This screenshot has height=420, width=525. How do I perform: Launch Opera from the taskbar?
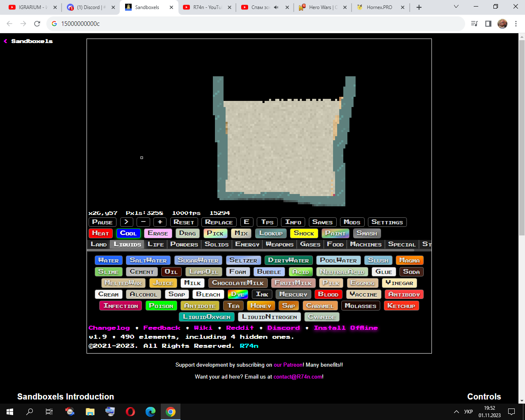tap(130, 412)
